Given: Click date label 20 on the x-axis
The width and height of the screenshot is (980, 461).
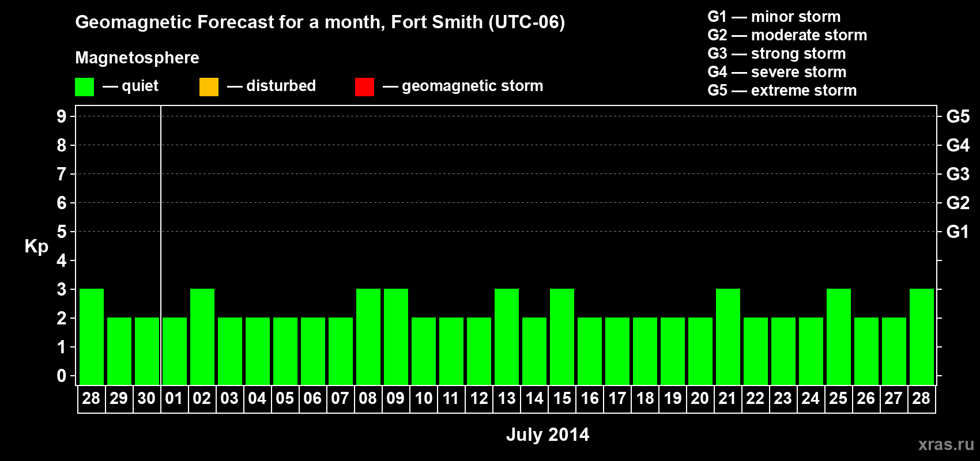Looking at the screenshot, I should pos(700,399).
